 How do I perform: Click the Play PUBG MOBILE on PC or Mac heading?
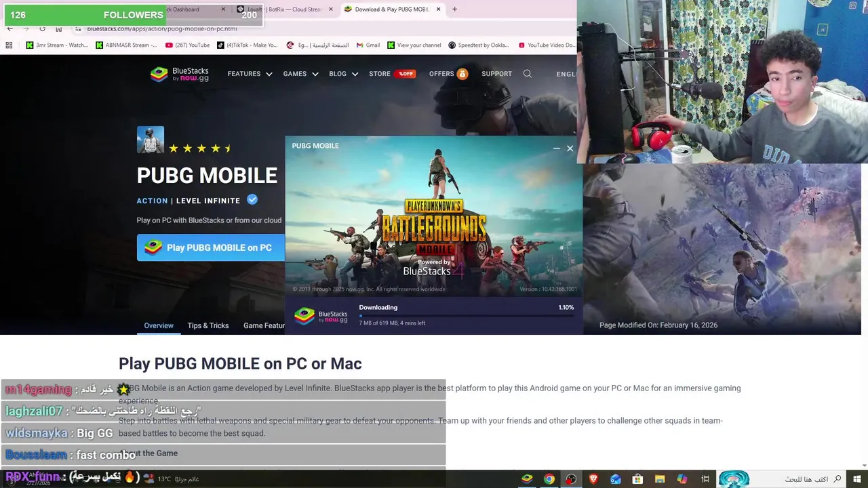240,363
